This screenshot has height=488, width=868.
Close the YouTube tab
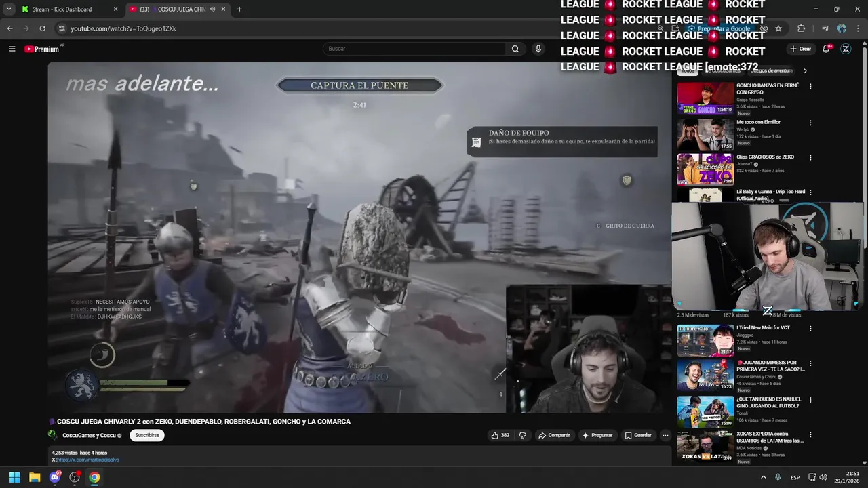pyautogui.click(x=223, y=9)
